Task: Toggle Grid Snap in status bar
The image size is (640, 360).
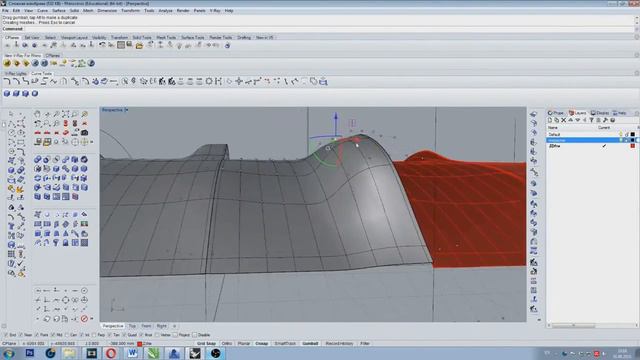Action: coord(206,344)
